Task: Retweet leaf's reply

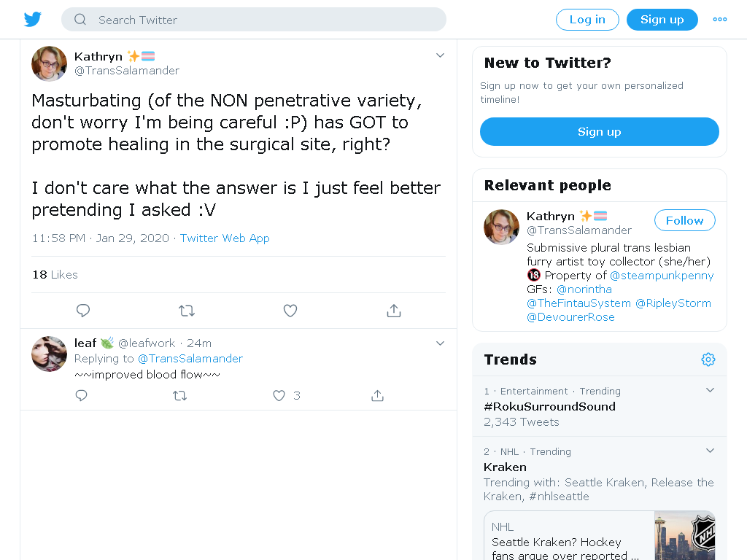Action: (179, 395)
